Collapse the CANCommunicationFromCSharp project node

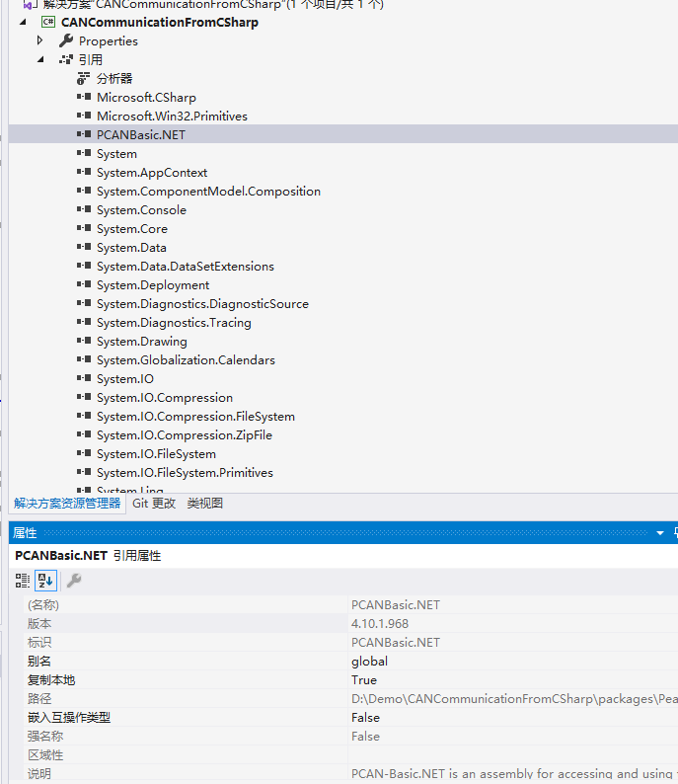point(23,22)
